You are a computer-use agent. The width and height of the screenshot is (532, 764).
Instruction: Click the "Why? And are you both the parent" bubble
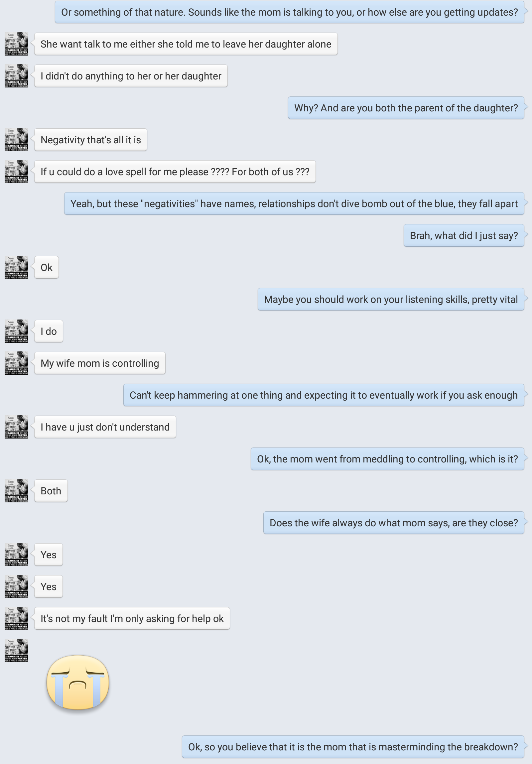tap(406, 108)
